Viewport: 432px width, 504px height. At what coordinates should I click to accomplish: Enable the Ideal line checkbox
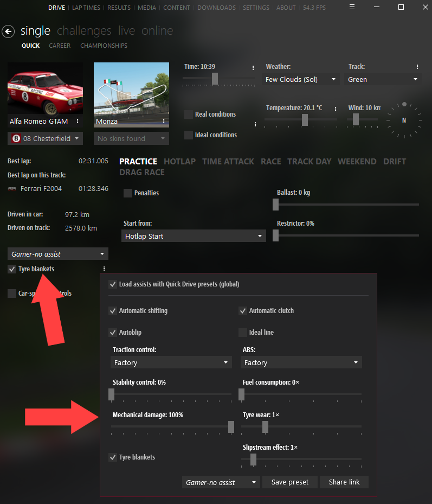(243, 333)
